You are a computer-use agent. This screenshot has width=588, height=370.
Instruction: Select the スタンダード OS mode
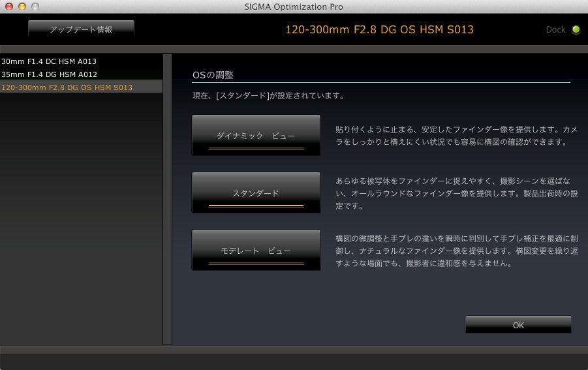coord(256,193)
